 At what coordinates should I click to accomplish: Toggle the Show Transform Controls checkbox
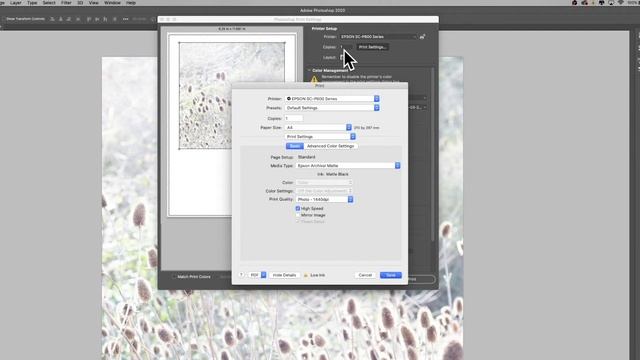3,19
